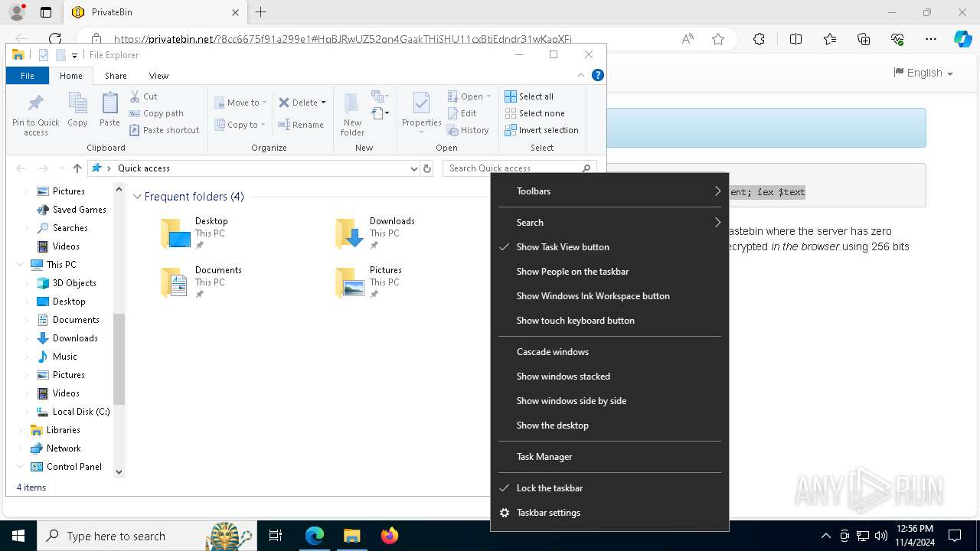Click taskbar Type here to search box
Image resolution: width=980 pixels, height=551 pixels.
(145, 536)
